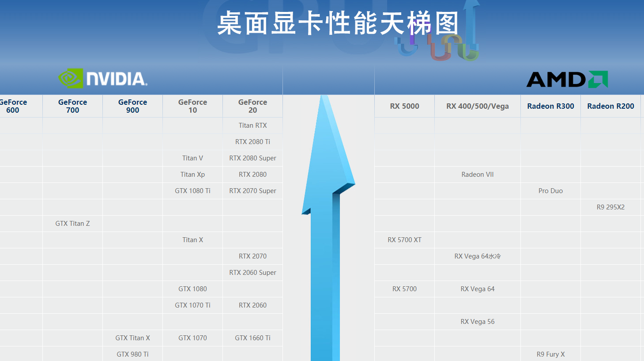
Task: Select the GTX 1080 Ti cell
Action: pyautogui.click(x=193, y=191)
